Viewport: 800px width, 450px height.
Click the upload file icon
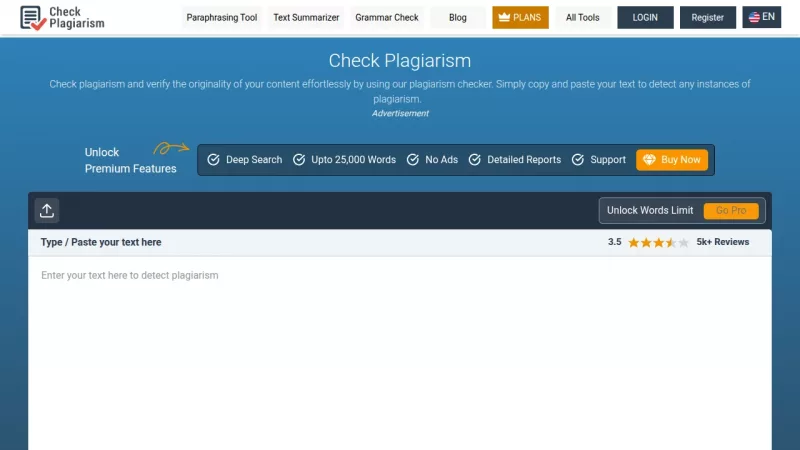pyautogui.click(x=47, y=210)
